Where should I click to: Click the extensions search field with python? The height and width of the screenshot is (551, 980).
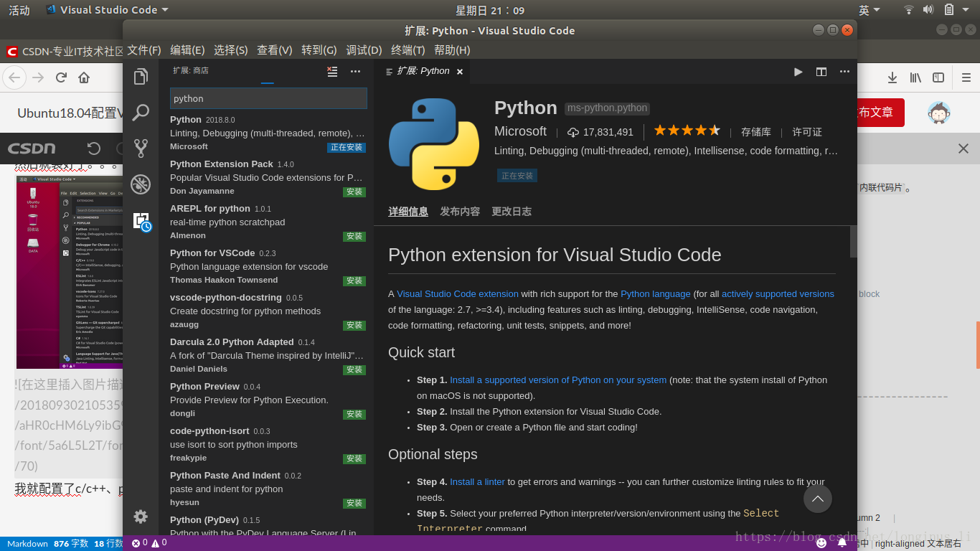pos(268,98)
